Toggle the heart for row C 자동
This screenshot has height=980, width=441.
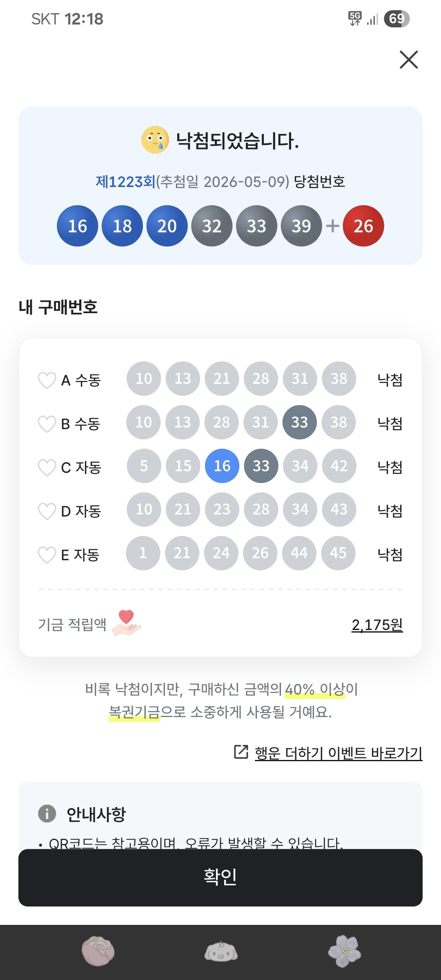47,468
